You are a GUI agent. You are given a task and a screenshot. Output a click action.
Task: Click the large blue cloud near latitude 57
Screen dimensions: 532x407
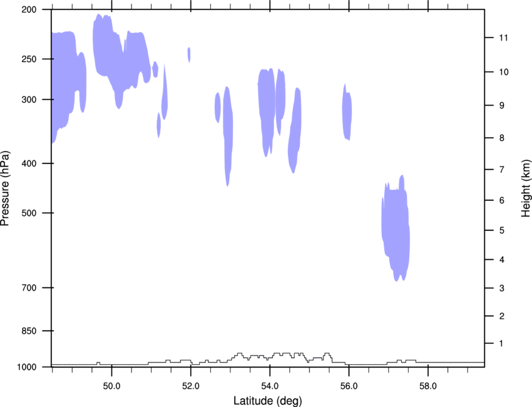pyautogui.click(x=396, y=227)
